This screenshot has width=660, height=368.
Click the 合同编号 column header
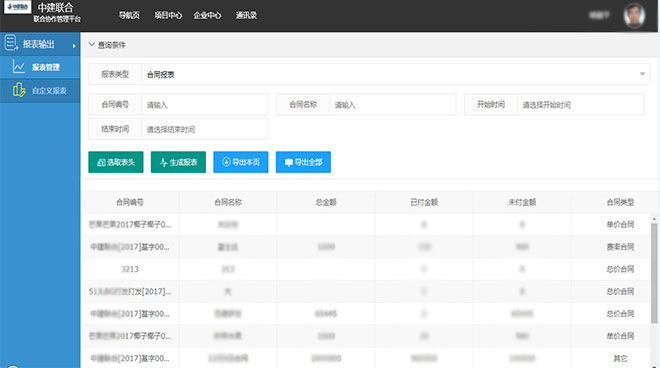130,203
